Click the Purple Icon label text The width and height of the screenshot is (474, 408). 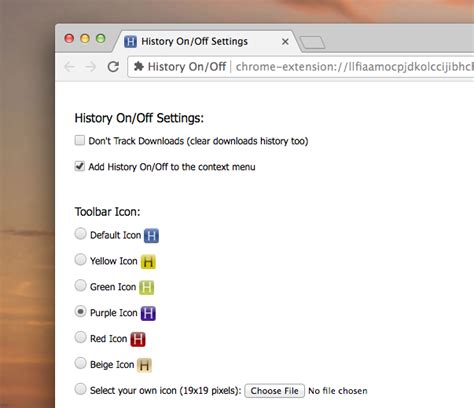[x=114, y=313]
